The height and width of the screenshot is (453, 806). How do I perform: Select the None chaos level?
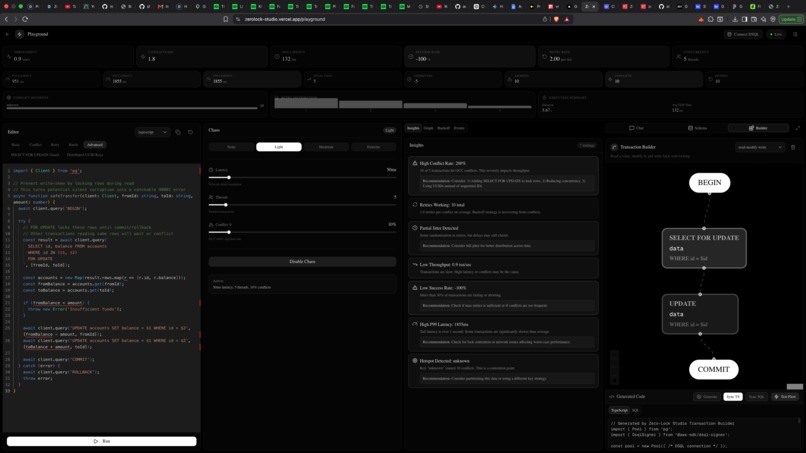pyautogui.click(x=232, y=147)
